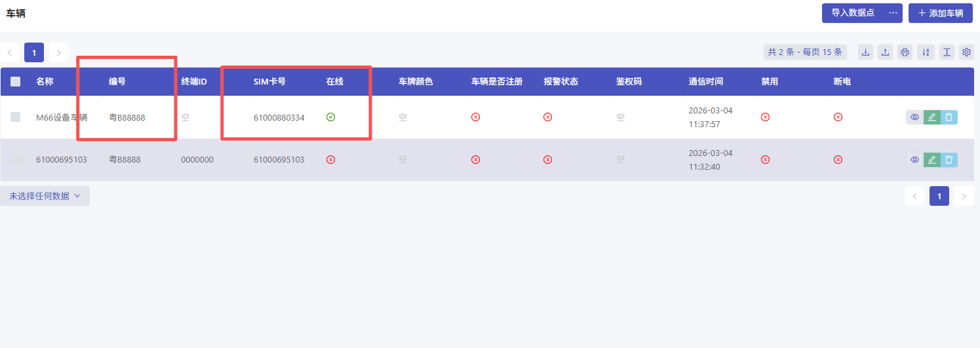Click the download icon in table toolbar

tap(866, 52)
